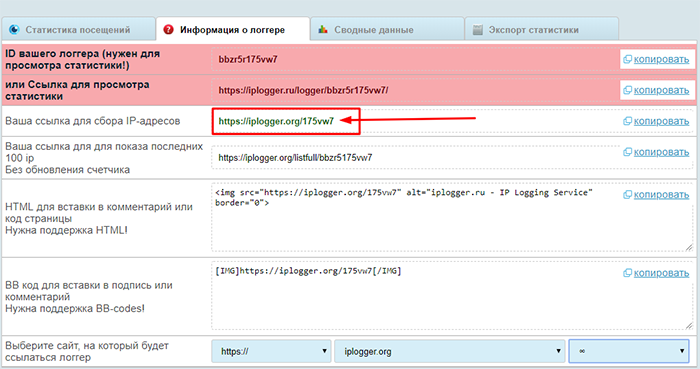Click copy icon in statistics link row

pos(627,91)
